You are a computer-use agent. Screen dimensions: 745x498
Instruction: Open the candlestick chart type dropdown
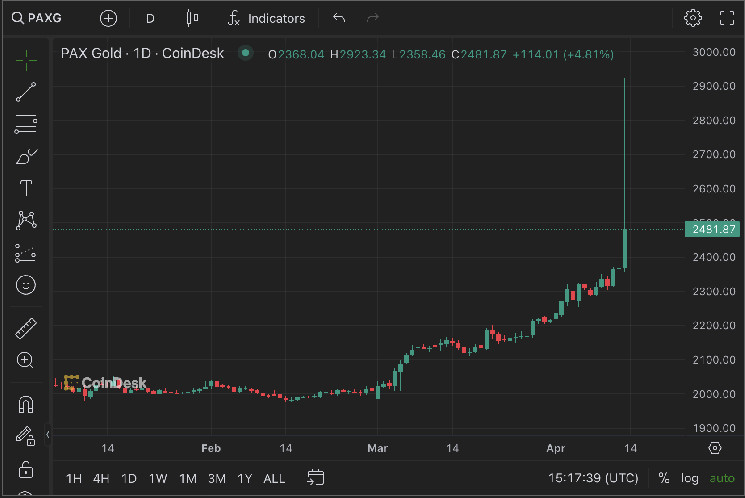193,18
